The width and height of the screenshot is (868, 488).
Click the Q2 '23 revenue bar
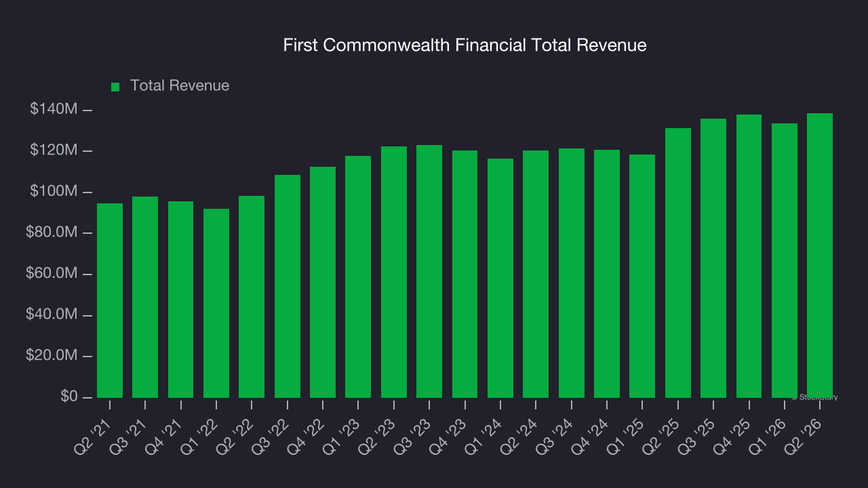click(394, 272)
